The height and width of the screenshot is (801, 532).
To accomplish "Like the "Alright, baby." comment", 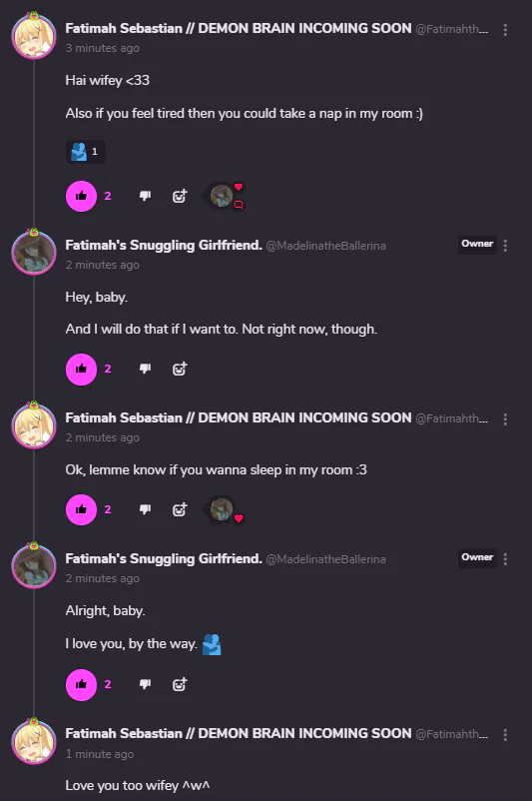I will (81, 684).
